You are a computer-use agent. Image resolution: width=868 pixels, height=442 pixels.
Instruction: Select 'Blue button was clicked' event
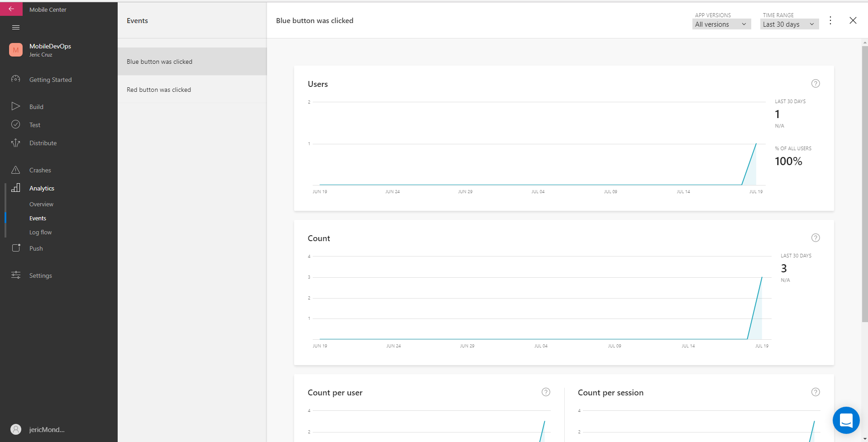pyautogui.click(x=192, y=62)
